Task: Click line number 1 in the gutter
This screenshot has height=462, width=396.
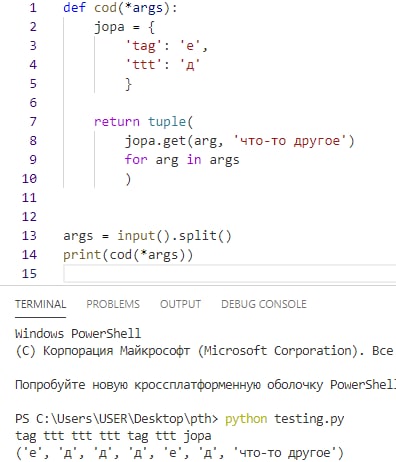Action: [x=33, y=7]
